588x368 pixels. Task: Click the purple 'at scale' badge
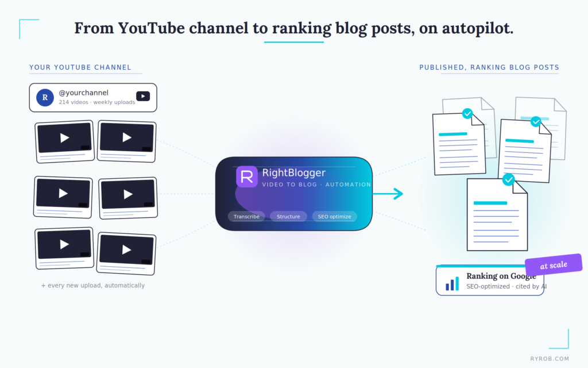(553, 264)
